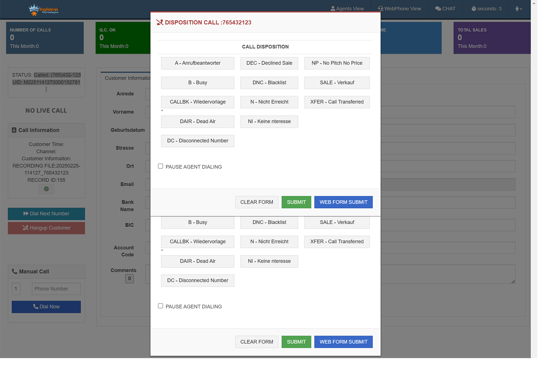
Task: Choose DEC - Declined Sale disposition
Action: [269, 63]
